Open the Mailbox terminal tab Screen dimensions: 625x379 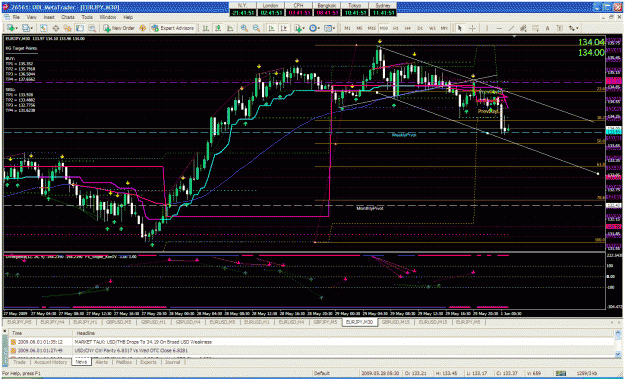point(124,362)
